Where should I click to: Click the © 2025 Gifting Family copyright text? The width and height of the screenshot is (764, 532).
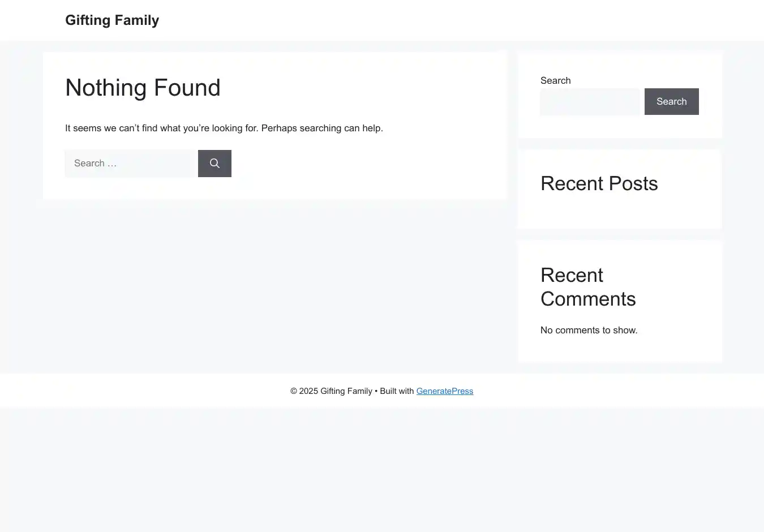(x=331, y=391)
